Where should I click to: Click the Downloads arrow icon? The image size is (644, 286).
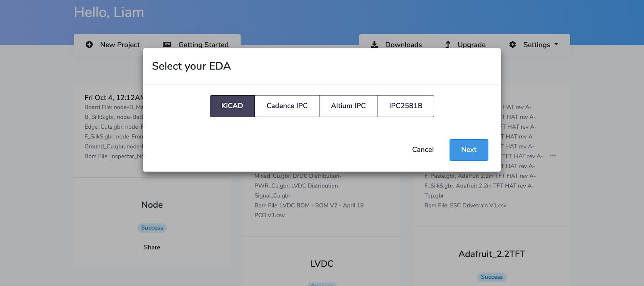(374, 45)
